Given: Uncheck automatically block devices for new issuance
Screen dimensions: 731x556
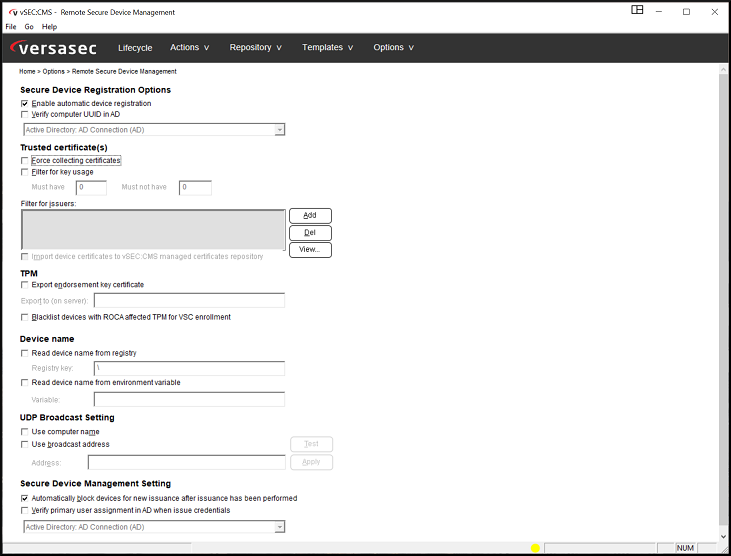Looking at the screenshot, I should click(25, 498).
